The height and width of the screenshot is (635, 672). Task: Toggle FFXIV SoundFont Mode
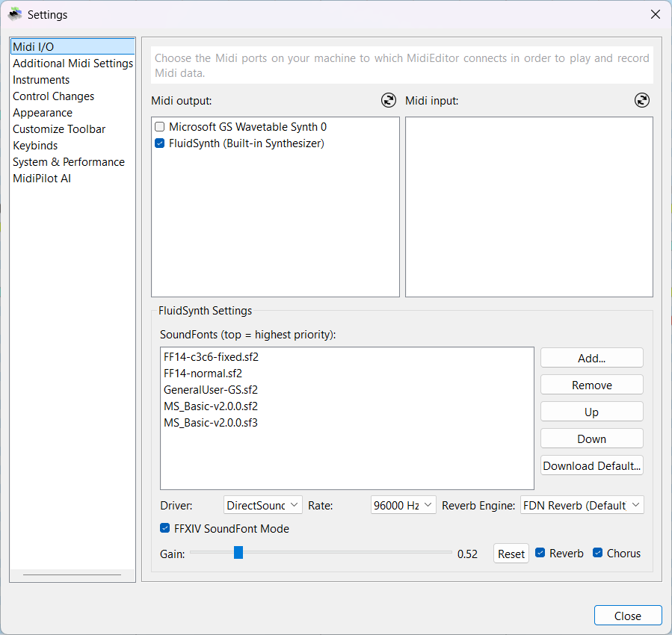click(165, 528)
